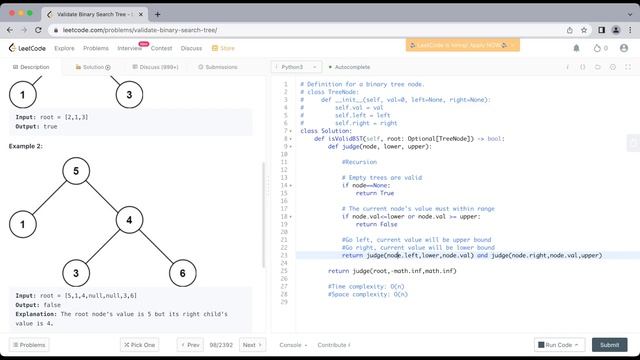
Task: Close the Validate Binary Search Tree tab
Action: tap(141, 14)
